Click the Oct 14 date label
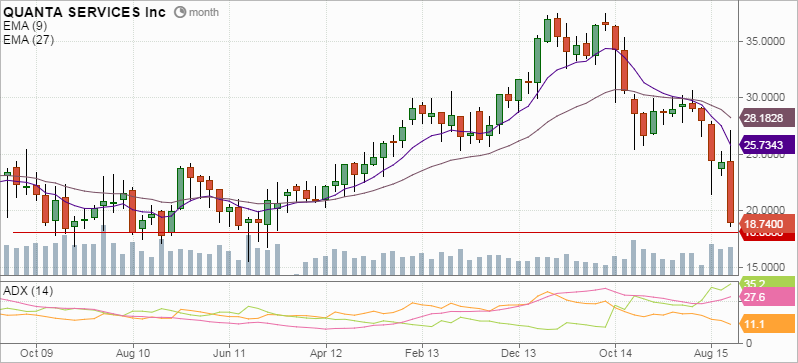798x363 pixels. click(615, 352)
